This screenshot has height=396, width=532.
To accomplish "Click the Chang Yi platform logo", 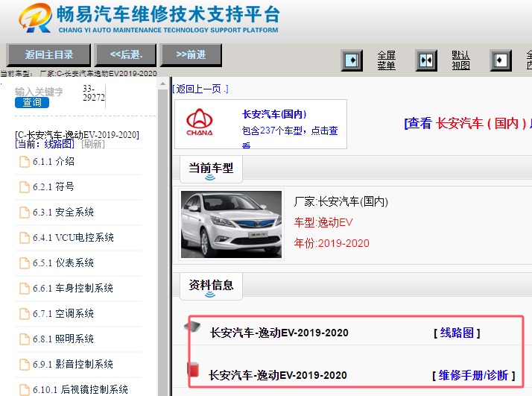I will coord(149,19).
